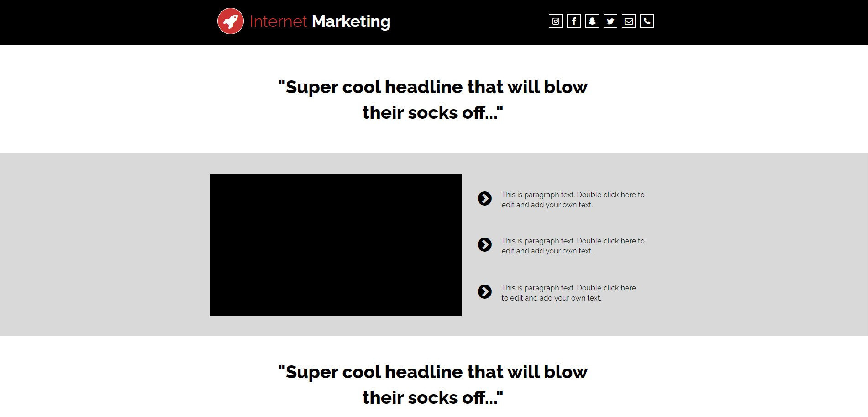Click the phone handset icon
868x417 pixels.
click(647, 21)
